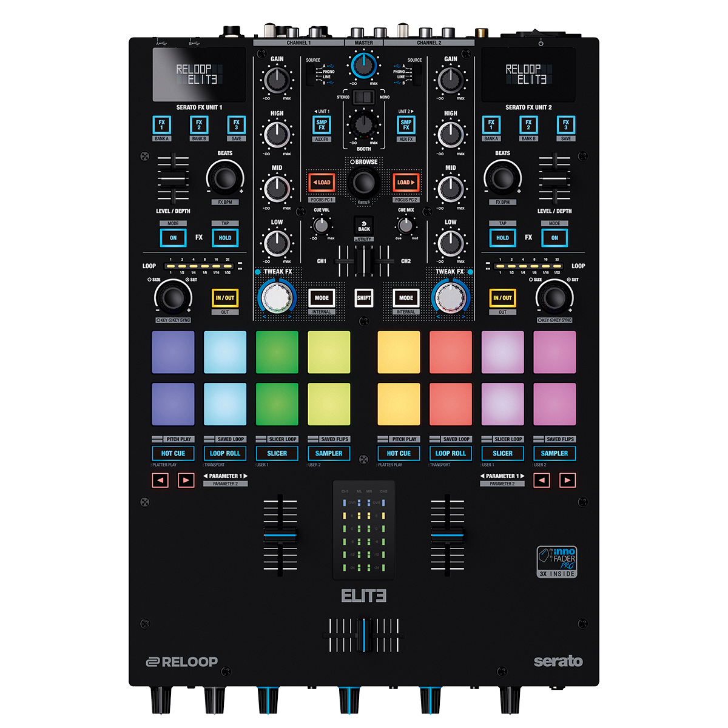Move FX Unit 1 Level/Depth fader
Image resolution: width=728 pixels, height=728 pixels.
tap(174, 180)
